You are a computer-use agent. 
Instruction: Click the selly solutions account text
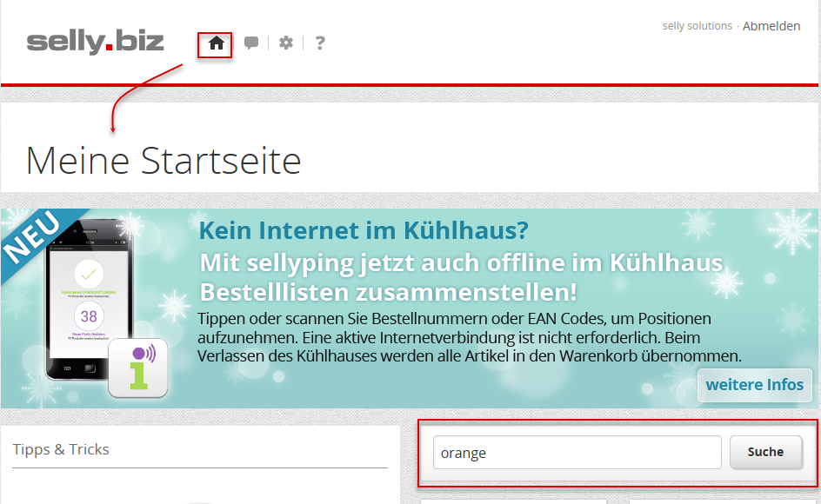click(697, 26)
